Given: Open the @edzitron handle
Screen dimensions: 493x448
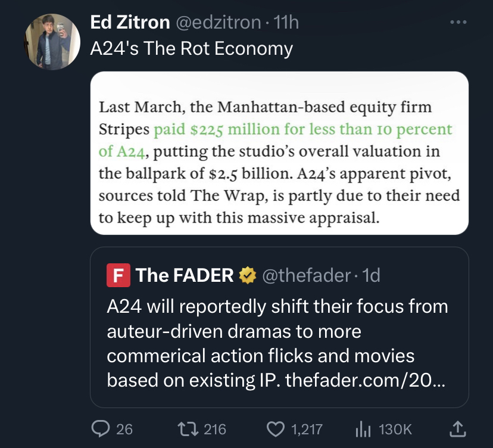Looking at the screenshot, I should point(218,22).
